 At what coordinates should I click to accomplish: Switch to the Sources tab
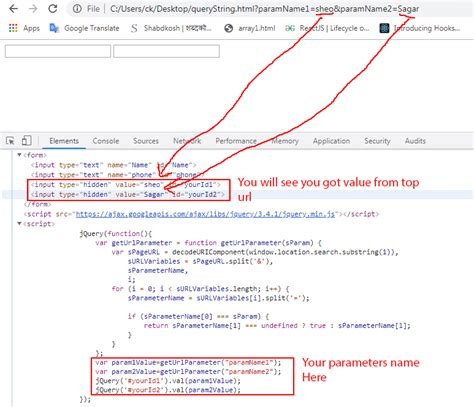pyautogui.click(x=146, y=141)
